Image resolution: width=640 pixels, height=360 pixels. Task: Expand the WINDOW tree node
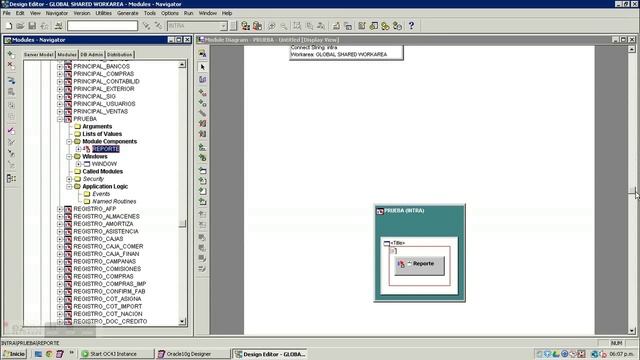click(78, 164)
